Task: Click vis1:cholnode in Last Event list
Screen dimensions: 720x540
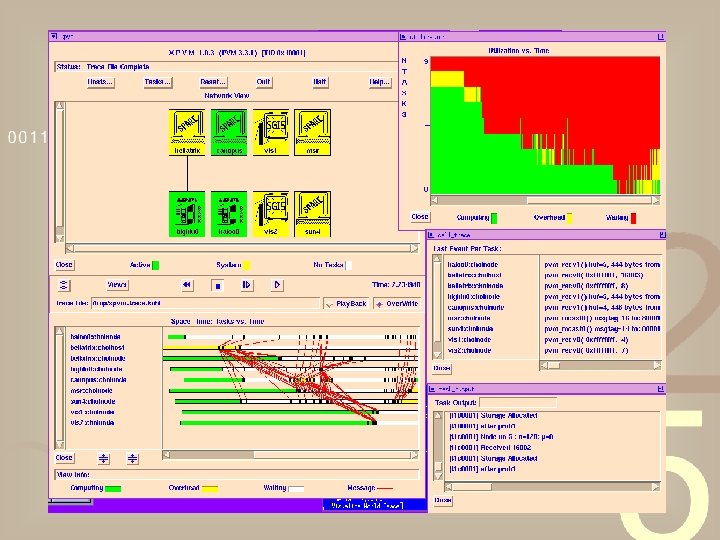Action: 469,339
